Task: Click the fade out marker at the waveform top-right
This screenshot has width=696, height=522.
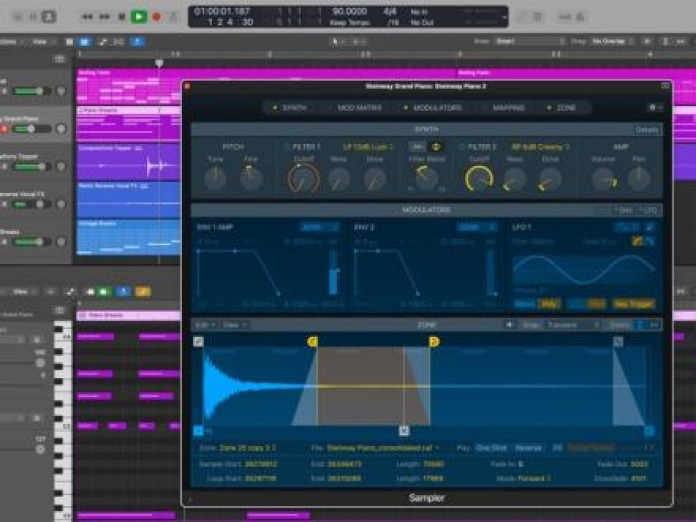Action: pyautogui.click(x=617, y=341)
